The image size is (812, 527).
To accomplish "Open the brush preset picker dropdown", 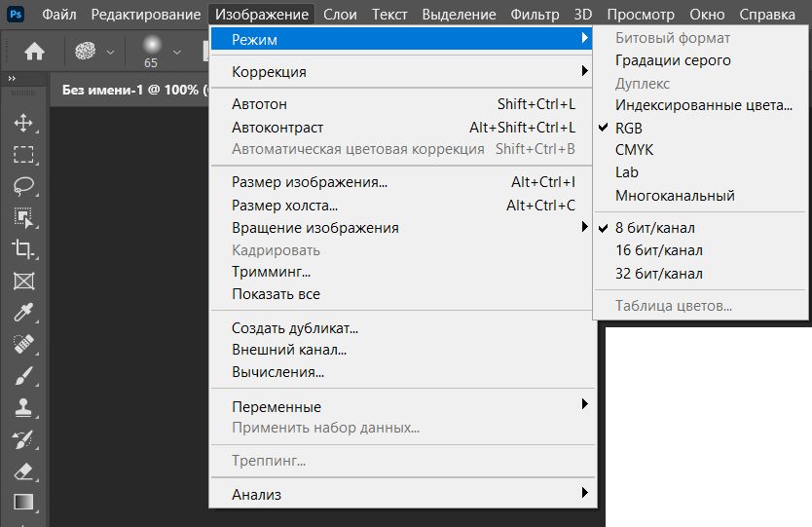I will (176, 52).
